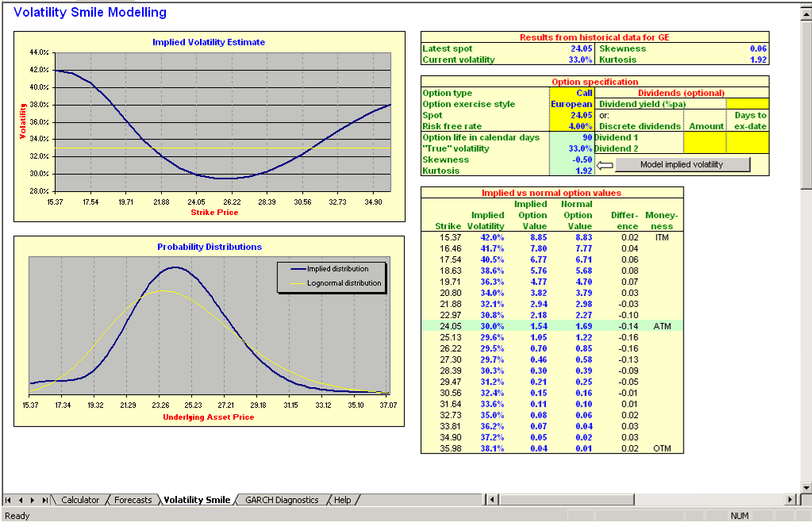
Task: Click historical Skewness value 0.06
Action: pyautogui.click(x=758, y=48)
